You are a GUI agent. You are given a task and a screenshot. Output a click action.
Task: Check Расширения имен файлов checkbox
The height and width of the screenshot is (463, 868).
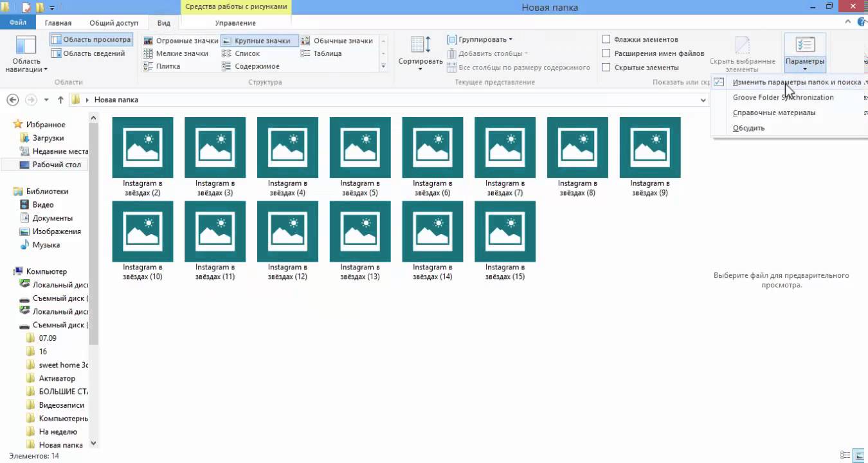606,53
